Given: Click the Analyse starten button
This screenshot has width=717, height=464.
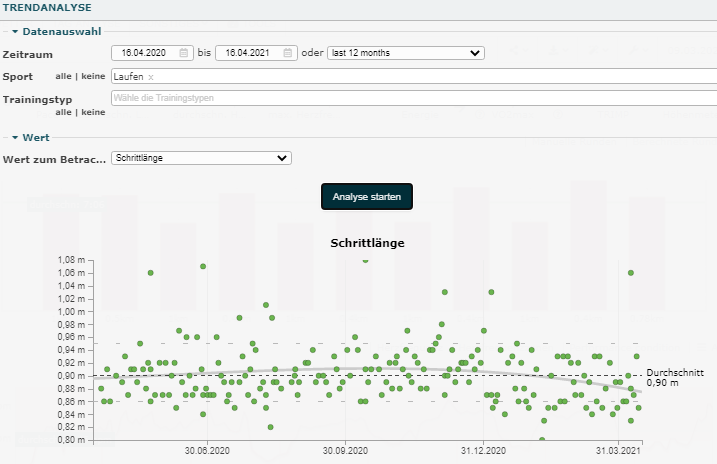Looking at the screenshot, I should (x=367, y=197).
